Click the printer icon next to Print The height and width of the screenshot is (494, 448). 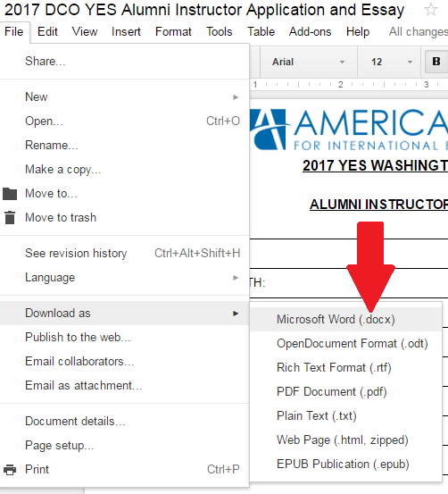[10, 470]
